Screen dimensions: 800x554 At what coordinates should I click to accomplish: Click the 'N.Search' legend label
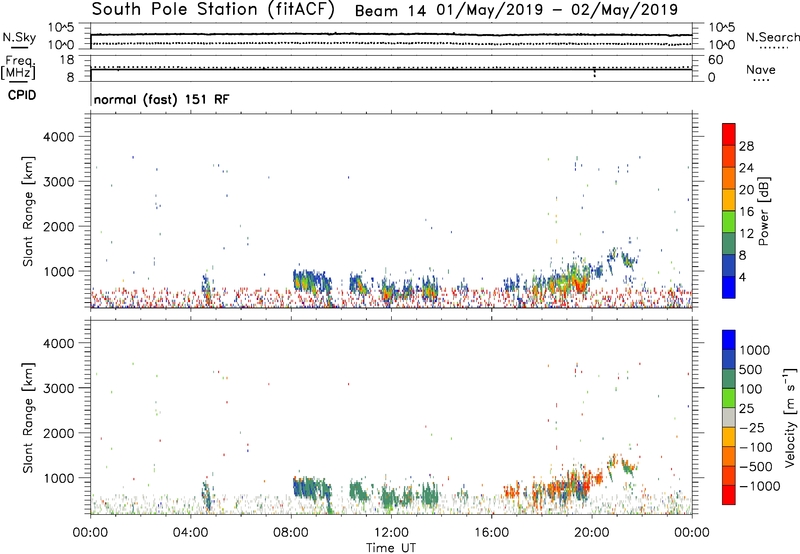(773, 37)
